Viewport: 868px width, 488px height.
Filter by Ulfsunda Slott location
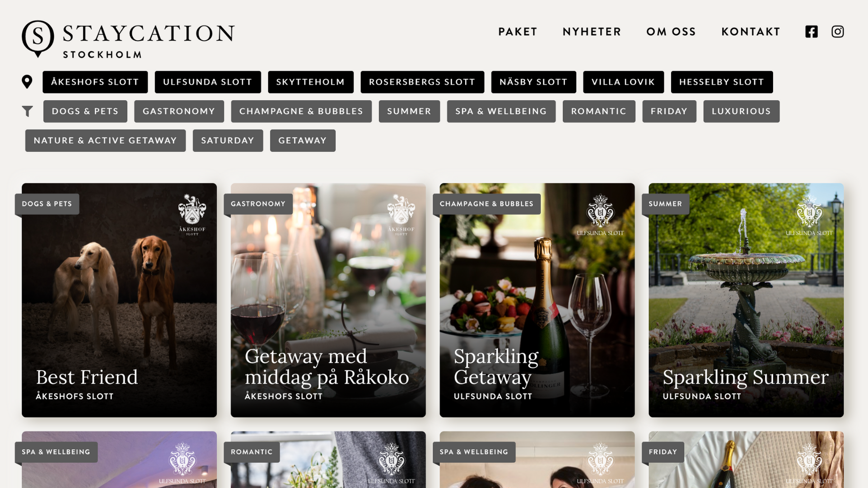[x=208, y=82]
